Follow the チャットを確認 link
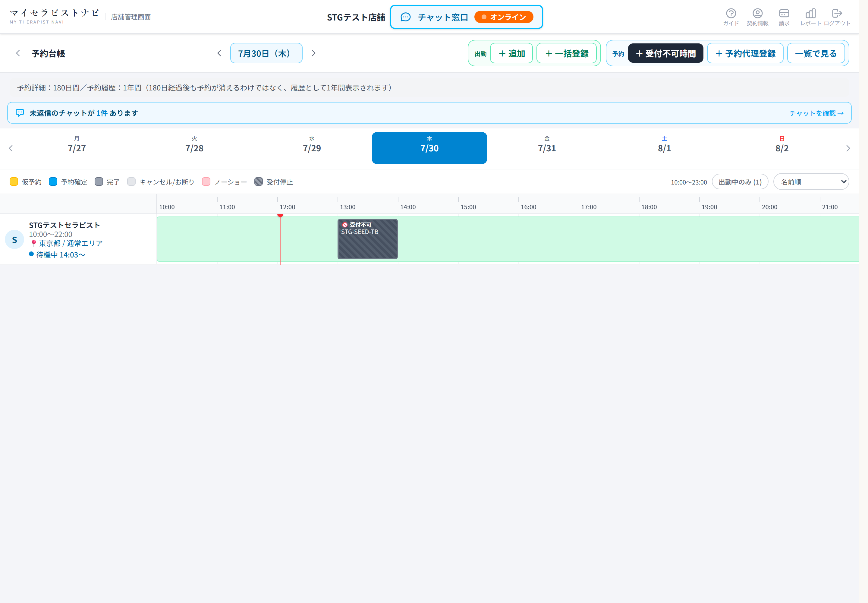This screenshot has width=868, height=603. (x=816, y=113)
